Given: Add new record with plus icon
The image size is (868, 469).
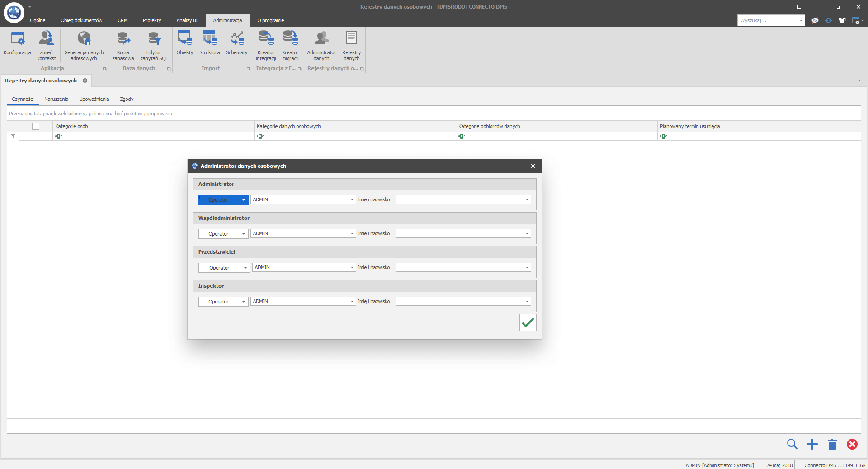Looking at the screenshot, I should tap(812, 444).
